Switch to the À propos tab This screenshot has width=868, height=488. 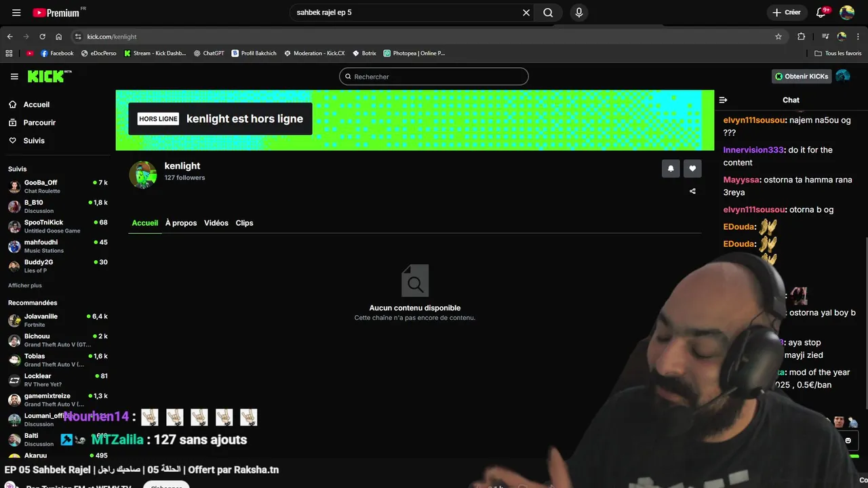point(181,223)
